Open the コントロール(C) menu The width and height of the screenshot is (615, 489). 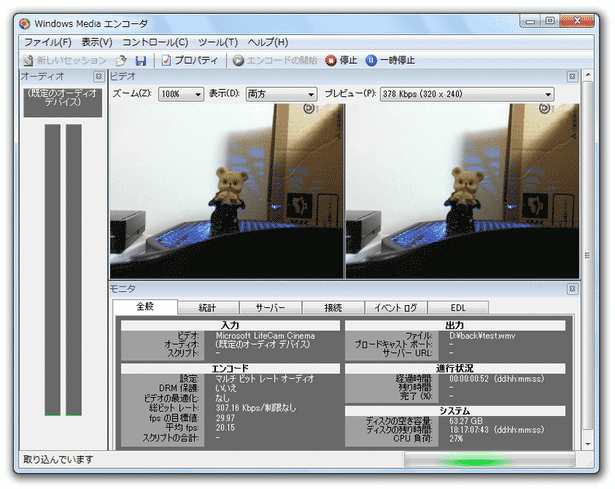pyautogui.click(x=155, y=42)
